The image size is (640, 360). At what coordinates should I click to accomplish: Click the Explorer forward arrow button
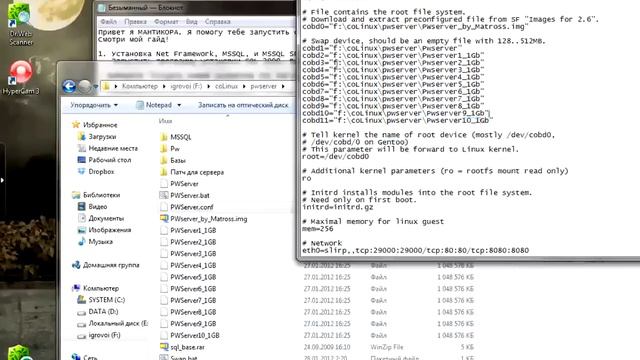(84, 86)
